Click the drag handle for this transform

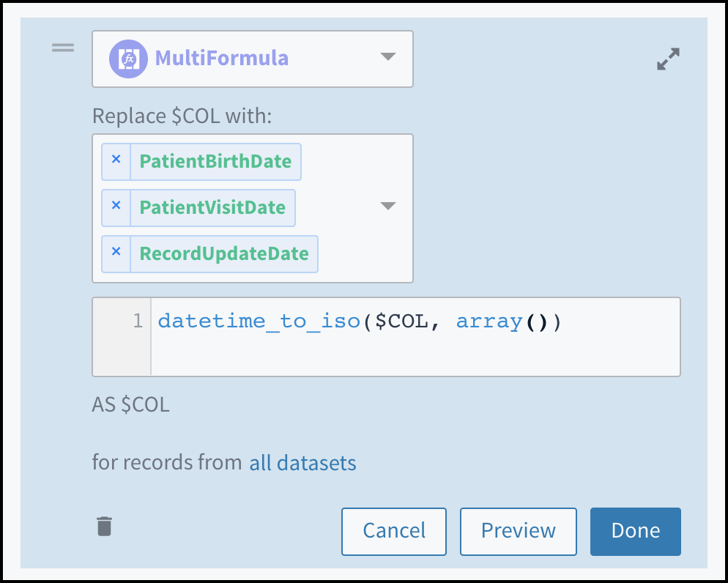point(62,48)
